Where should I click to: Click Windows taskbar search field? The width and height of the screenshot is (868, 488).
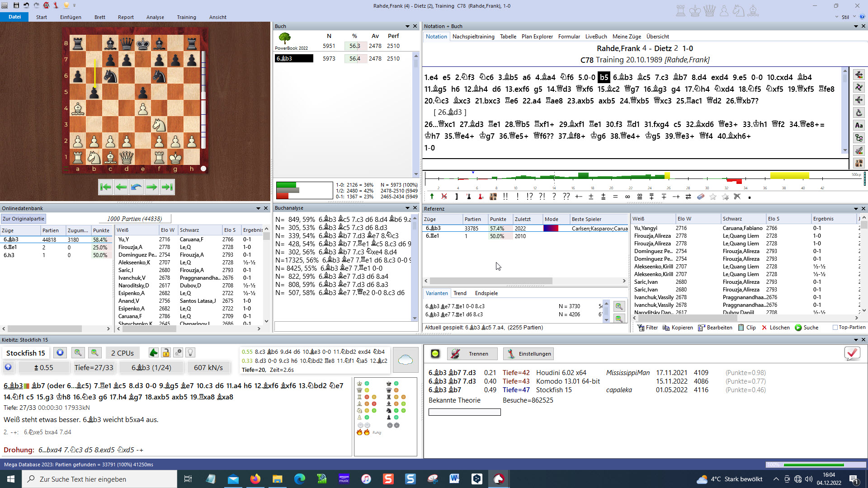tap(99, 479)
